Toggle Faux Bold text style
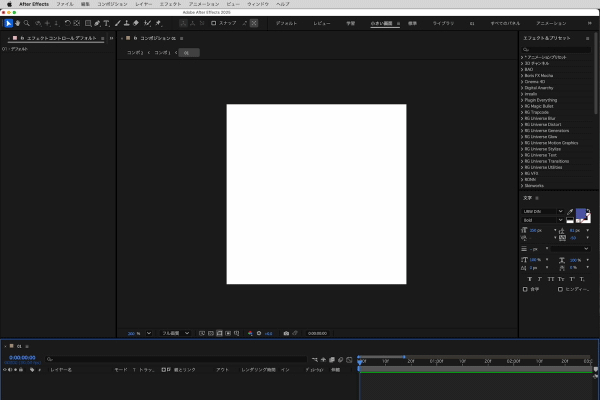The image size is (600, 400). 530,279
